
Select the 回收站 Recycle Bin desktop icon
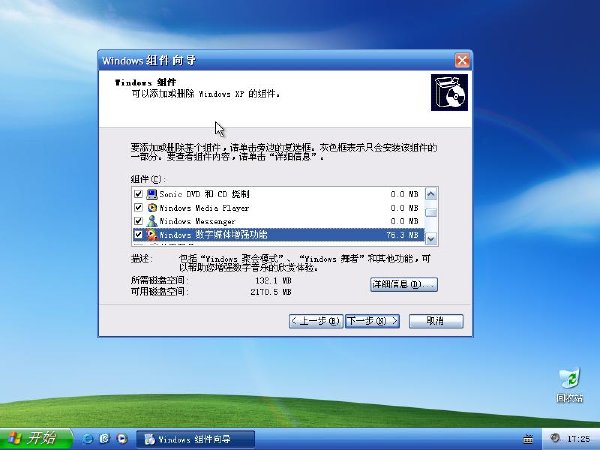point(569,385)
